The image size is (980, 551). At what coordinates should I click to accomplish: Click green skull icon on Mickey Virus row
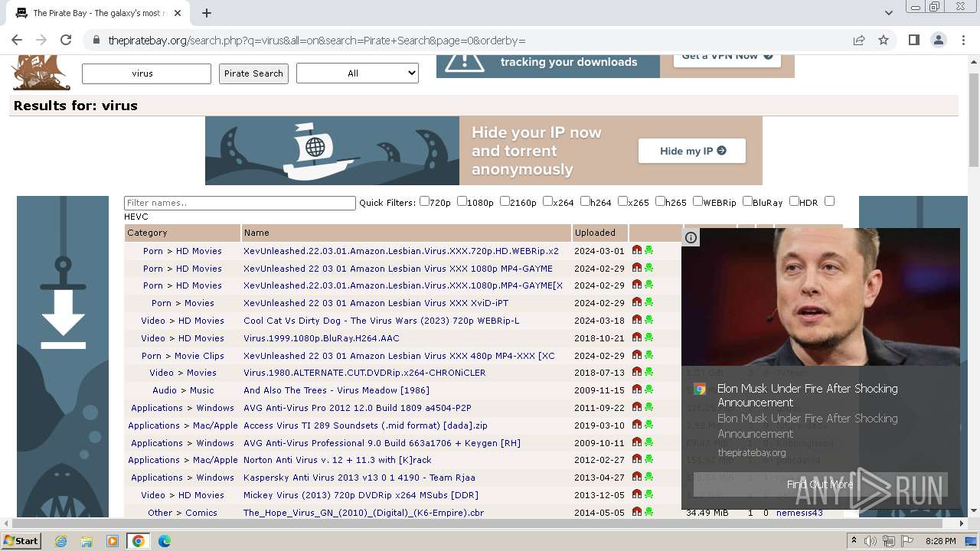[649, 494]
